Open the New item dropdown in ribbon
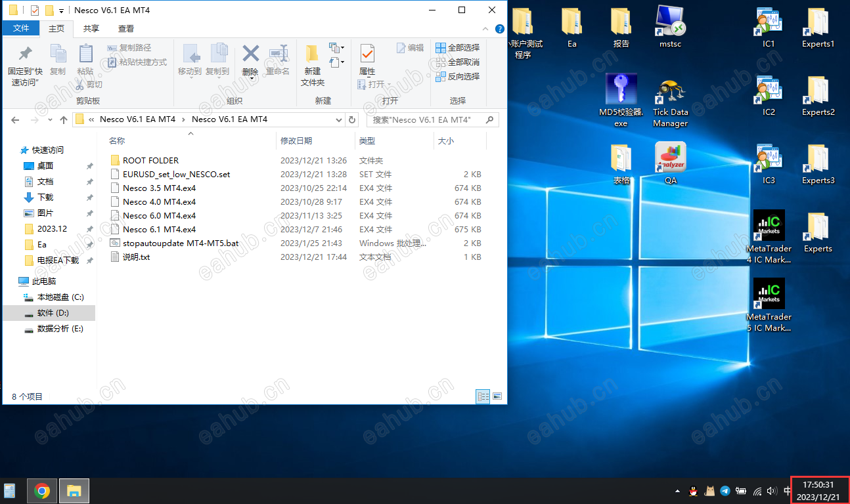The height and width of the screenshot is (504, 850). (x=337, y=48)
